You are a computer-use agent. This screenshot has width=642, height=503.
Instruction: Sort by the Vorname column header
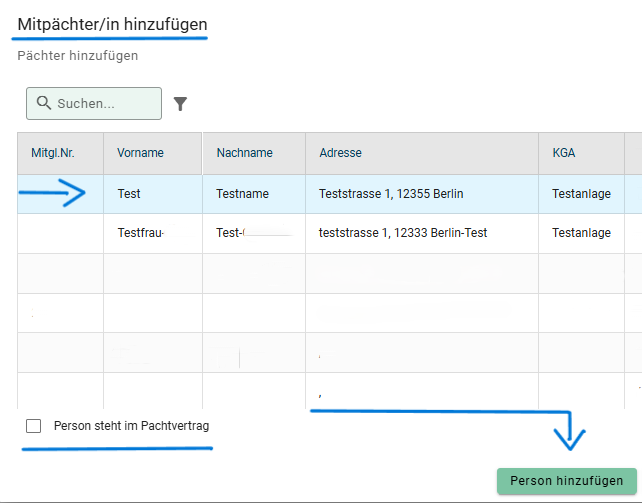[x=140, y=153]
